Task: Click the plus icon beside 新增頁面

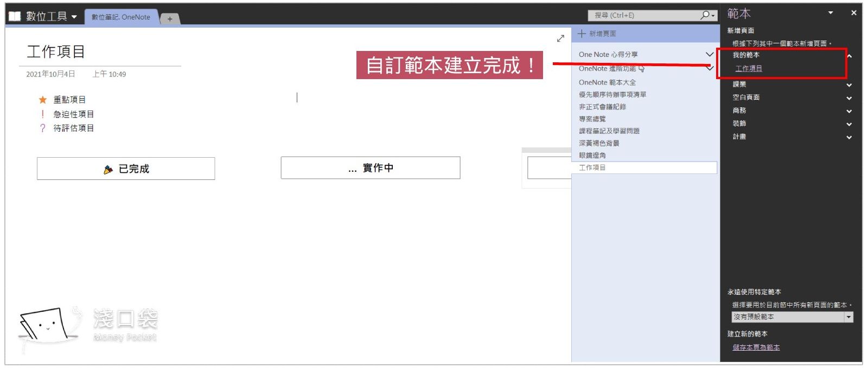Action: click(x=582, y=34)
